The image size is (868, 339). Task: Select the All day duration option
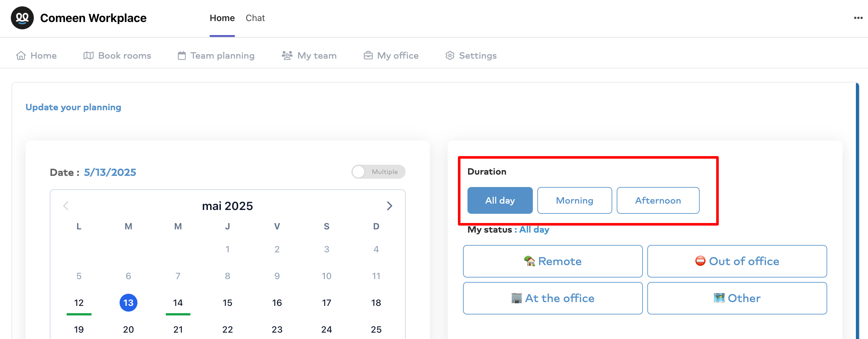coord(500,200)
